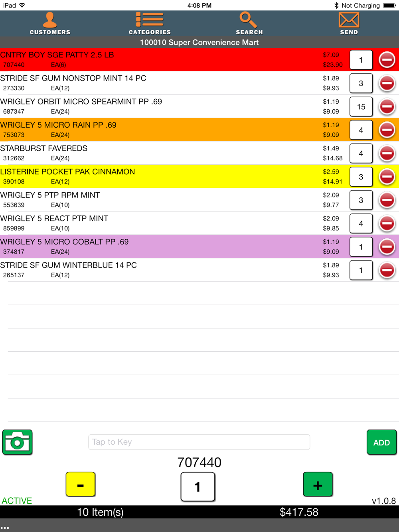Tap the item code 707440 above quantity
The width and height of the screenshot is (399, 532).
[x=199, y=462]
